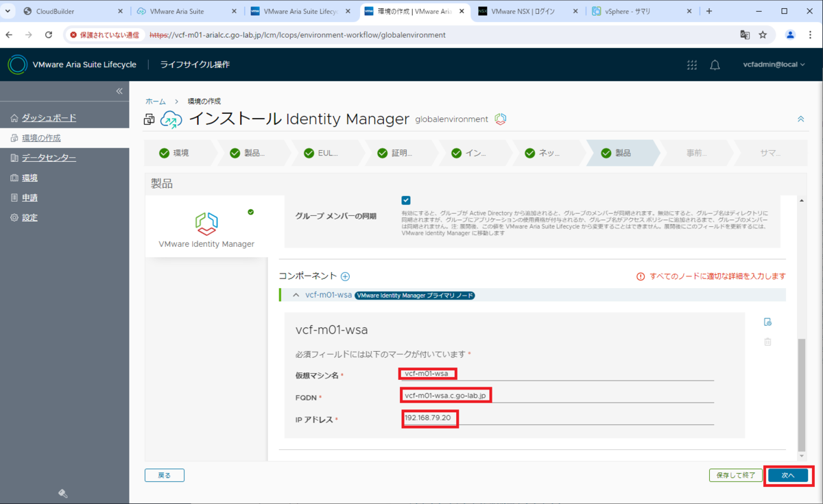Reload the page
Image resolution: width=823 pixels, height=504 pixels.
click(49, 34)
